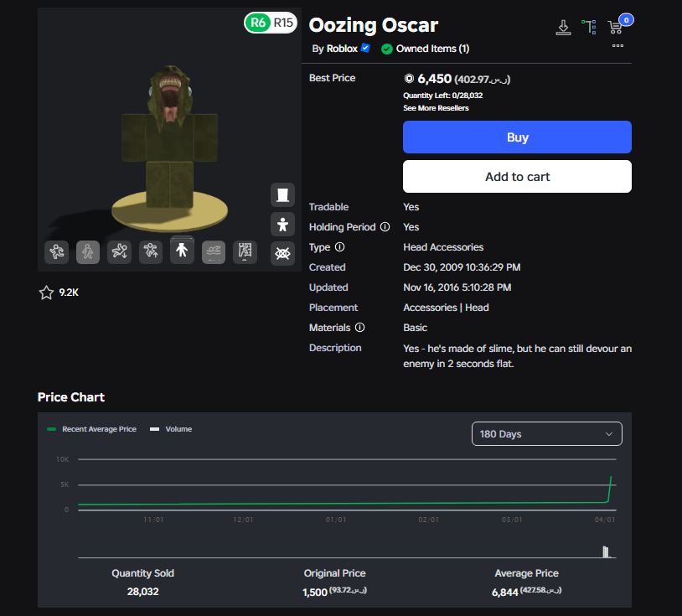Click the Oozing Oscar title

(x=373, y=25)
